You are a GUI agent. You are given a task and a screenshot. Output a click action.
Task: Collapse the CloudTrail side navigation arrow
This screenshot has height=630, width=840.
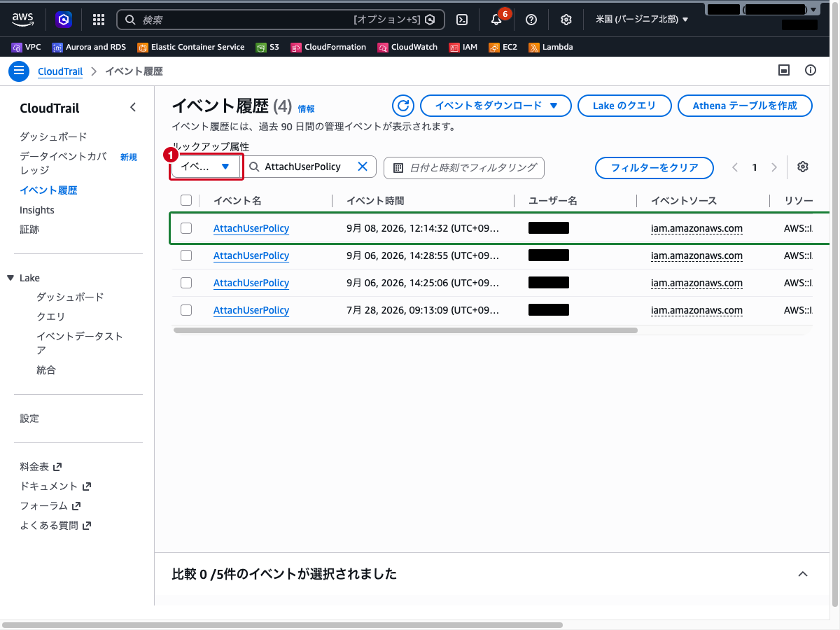[x=133, y=108]
